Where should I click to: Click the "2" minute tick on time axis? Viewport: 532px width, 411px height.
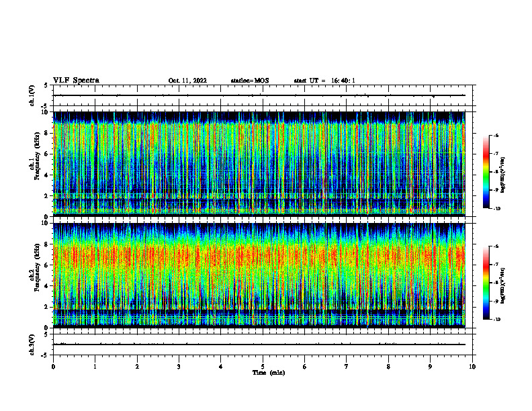[x=137, y=367]
